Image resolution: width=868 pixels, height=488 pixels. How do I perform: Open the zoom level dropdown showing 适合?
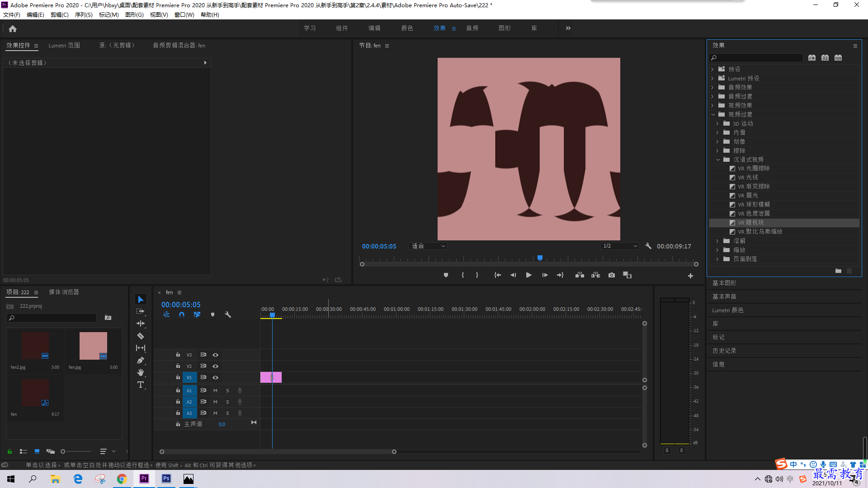point(428,246)
